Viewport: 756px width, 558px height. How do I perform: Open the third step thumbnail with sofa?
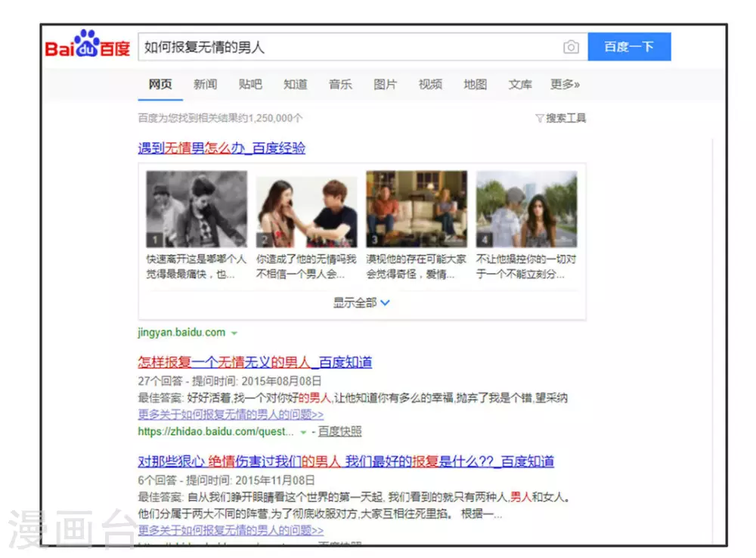pos(417,209)
